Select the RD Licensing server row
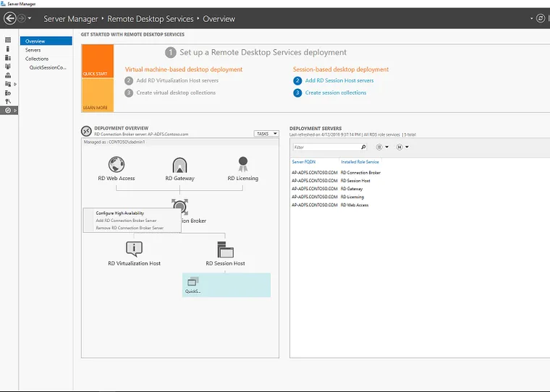This screenshot has height=392, width=550. pos(328,197)
